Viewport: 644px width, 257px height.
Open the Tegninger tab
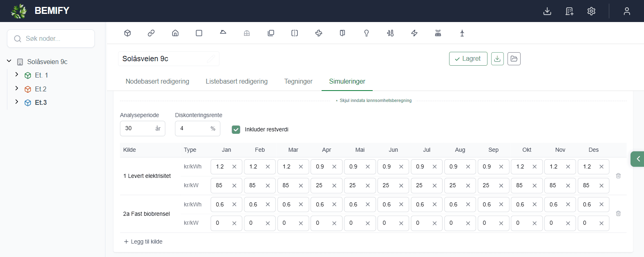298,81
